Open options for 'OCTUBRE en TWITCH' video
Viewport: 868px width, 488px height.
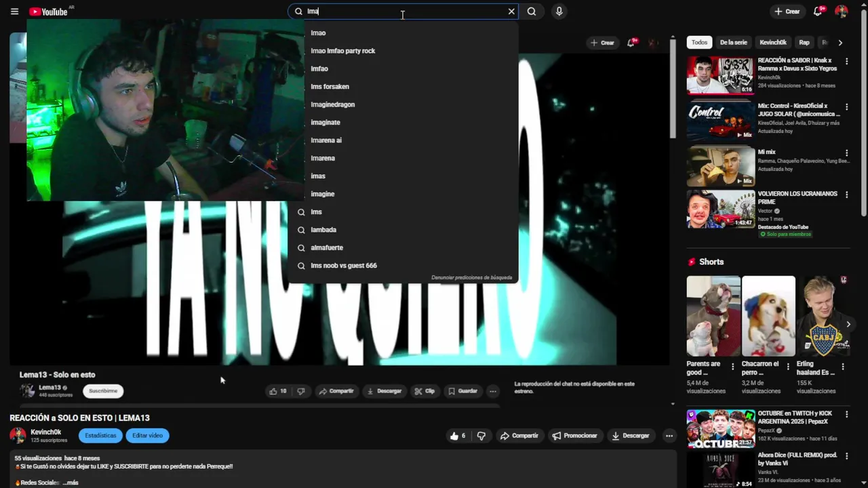click(x=846, y=414)
